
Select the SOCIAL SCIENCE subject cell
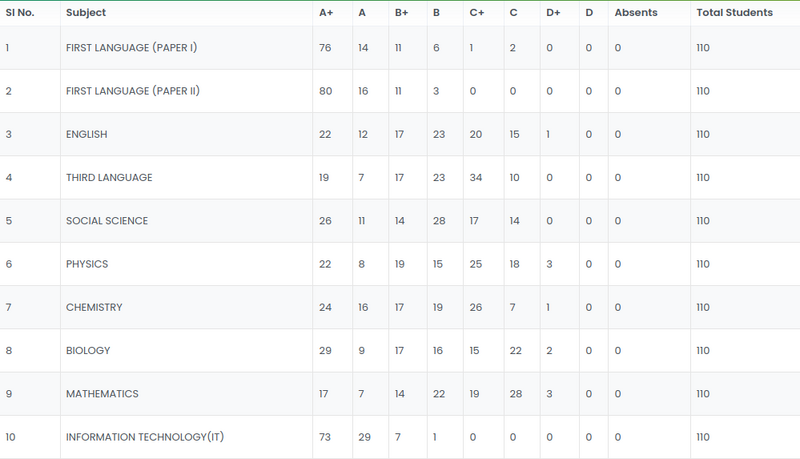coord(107,221)
